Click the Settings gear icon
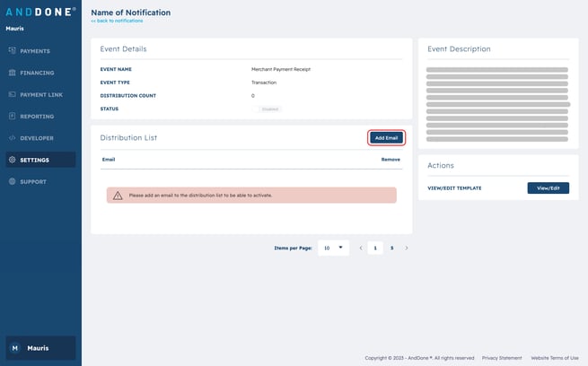This screenshot has height=366, width=588. click(x=12, y=160)
